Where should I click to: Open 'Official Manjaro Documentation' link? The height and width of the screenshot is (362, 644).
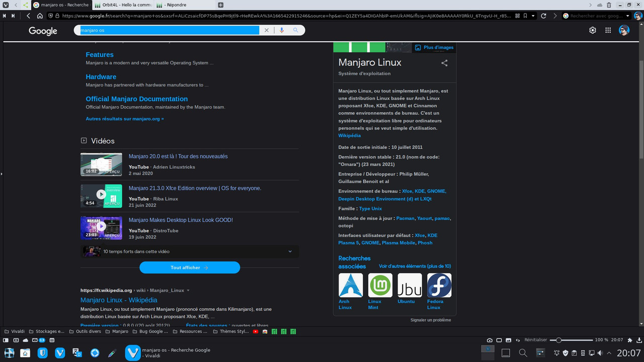tap(137, 99)
